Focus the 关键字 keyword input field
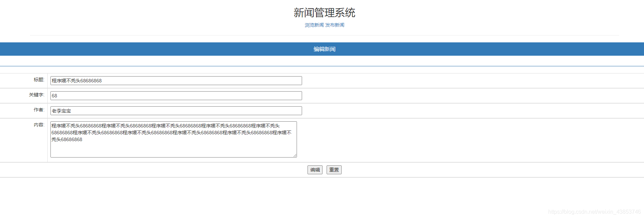Image resolution: width=644 pixels, height=218 pixels. 176,96
